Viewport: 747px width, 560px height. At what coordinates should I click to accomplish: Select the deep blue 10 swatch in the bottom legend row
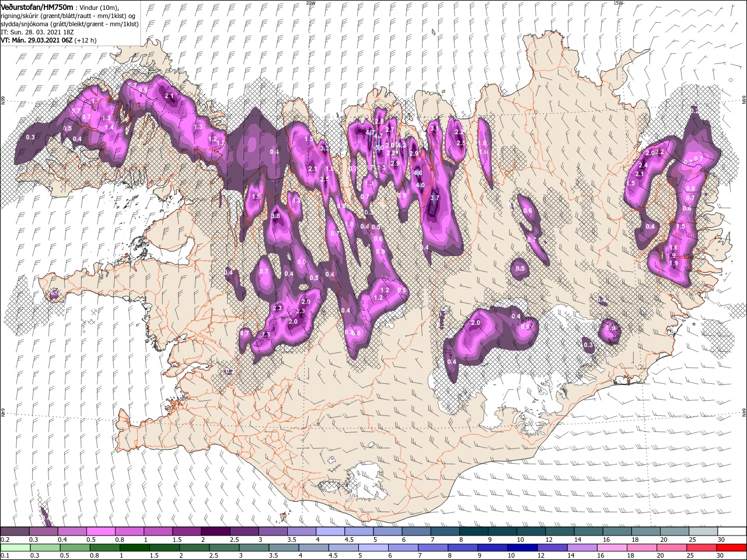[x=522, y=548]
